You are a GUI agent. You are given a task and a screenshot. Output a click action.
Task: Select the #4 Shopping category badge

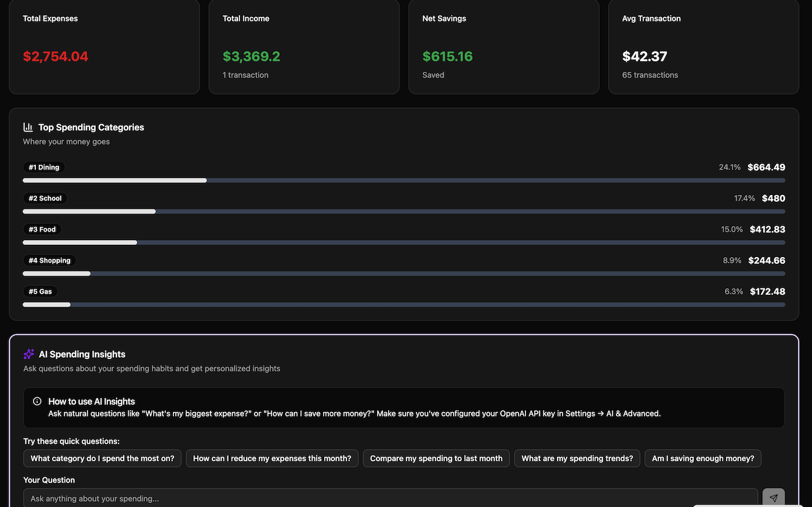point(49,260)
